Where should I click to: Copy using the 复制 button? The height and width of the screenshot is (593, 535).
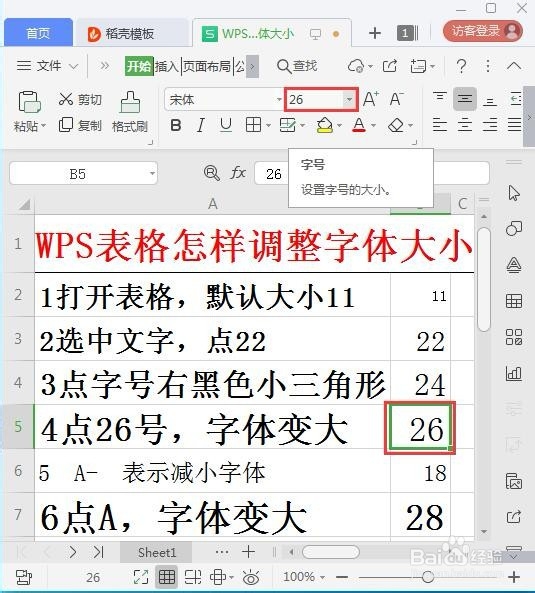(x=80, y=125)
